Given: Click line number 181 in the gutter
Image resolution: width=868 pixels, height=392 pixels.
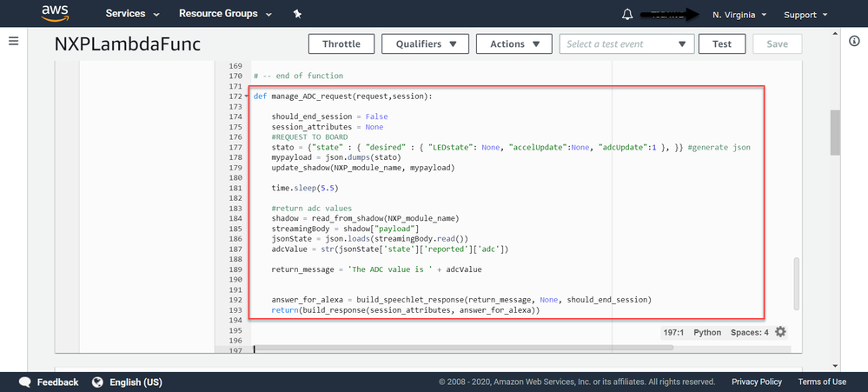Looking at the screenshot, I should click(x=235, y=188).
